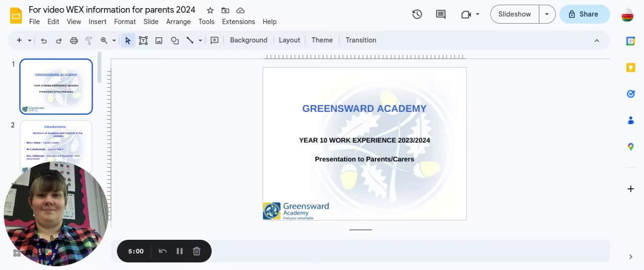The width and height of the screenshot is (644, 270).
Task: Click the Background button
Action: (x=249, y=40)
